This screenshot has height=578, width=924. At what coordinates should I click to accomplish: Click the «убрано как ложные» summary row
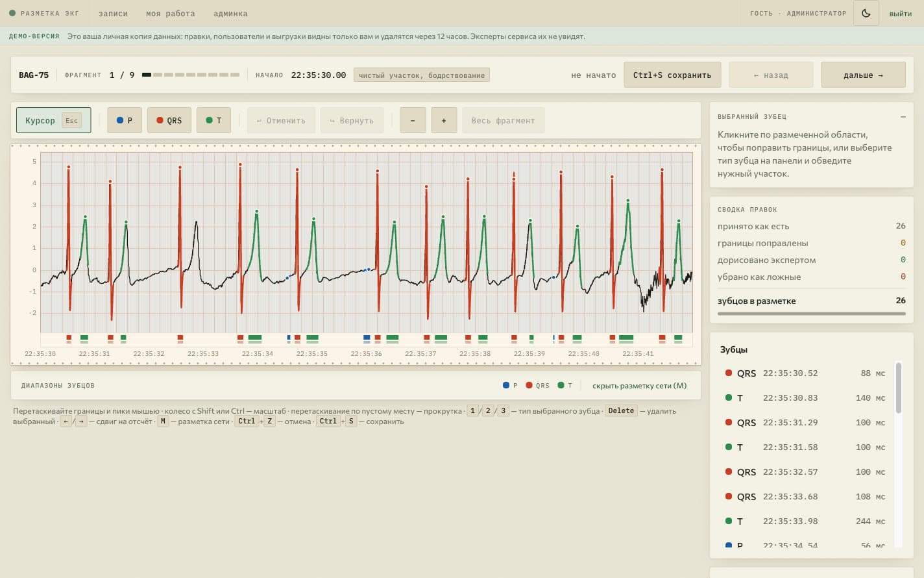(811, 277)
